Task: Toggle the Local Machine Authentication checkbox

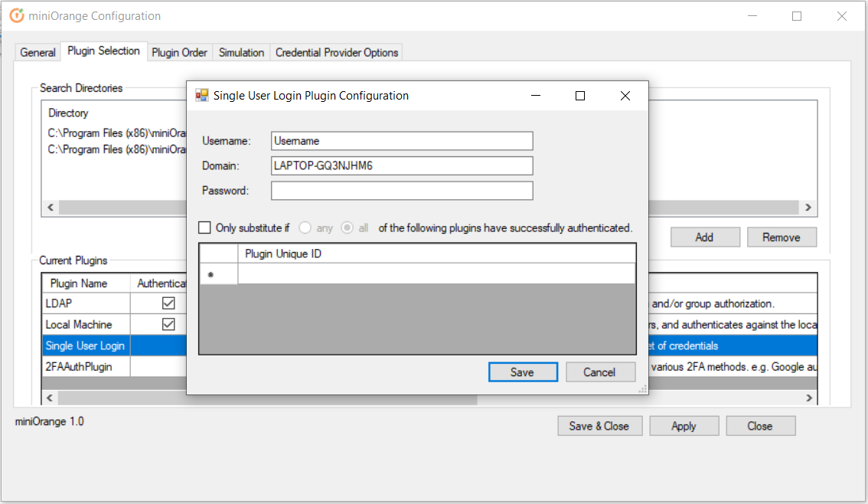Action: (x=168, y=324)
